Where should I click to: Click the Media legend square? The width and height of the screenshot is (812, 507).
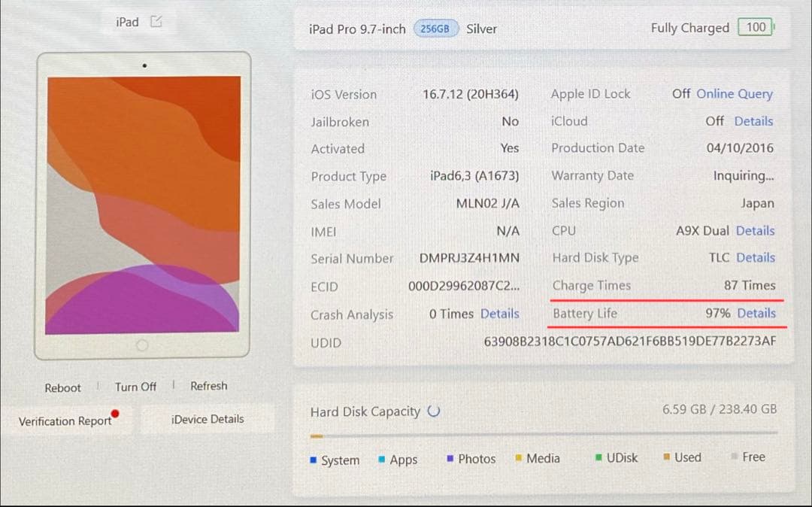pos(517,458)
